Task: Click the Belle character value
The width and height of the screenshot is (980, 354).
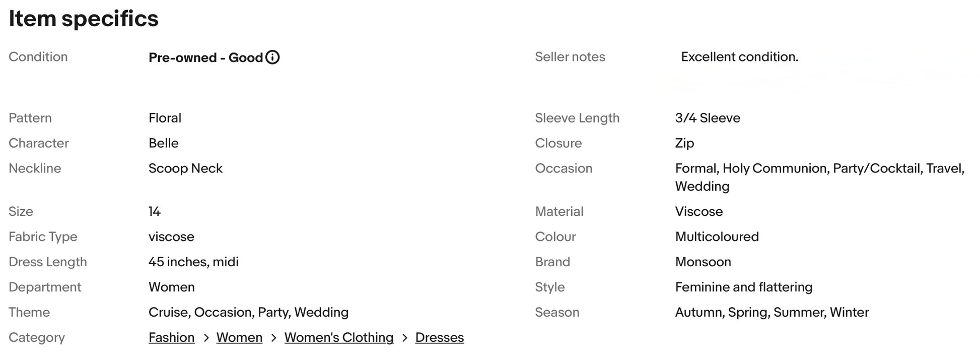Action: point(164,143)
